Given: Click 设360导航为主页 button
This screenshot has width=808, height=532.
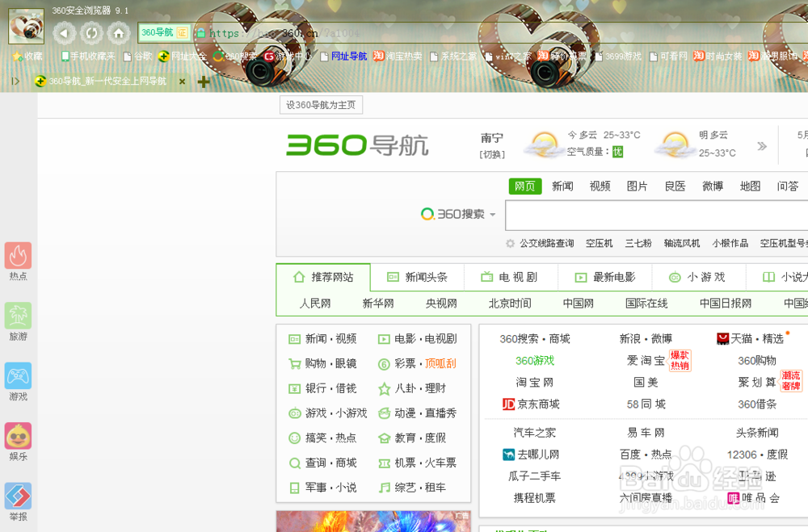Looking at the screenshot, I should point(321,105).
